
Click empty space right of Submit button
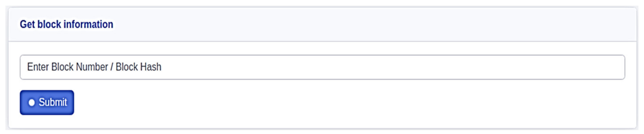[300, 102]
